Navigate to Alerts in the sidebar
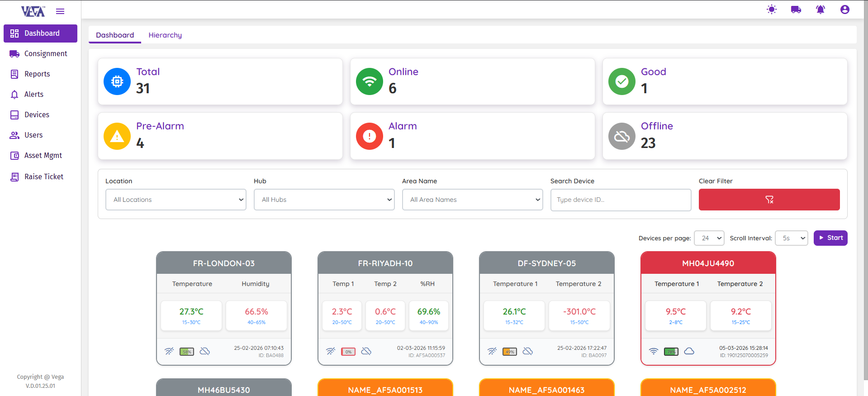The height and width of the screenshot is (396, 868). (x=40, y=95)
